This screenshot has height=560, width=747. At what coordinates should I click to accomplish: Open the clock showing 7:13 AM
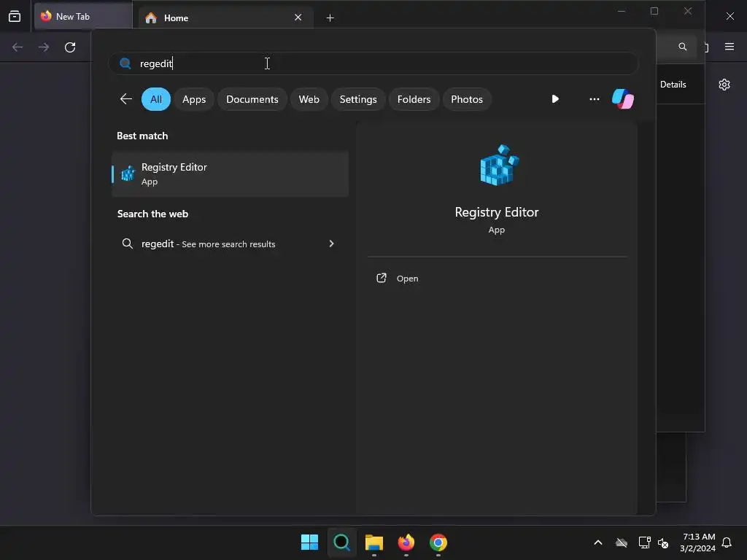pos(698,542)
